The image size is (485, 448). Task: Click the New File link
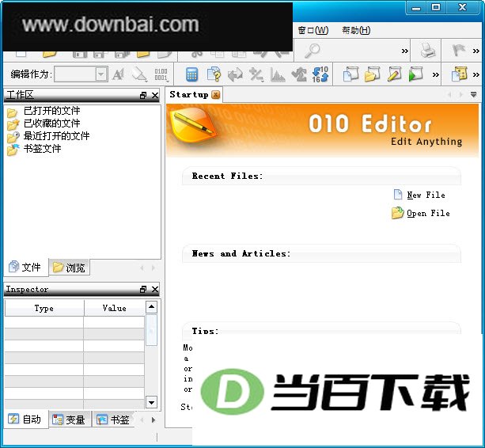426,195
